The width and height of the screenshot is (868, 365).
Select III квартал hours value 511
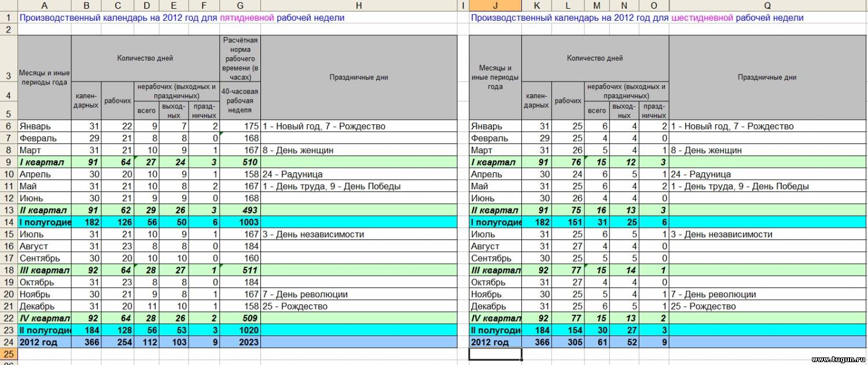(x=240, y=270)
